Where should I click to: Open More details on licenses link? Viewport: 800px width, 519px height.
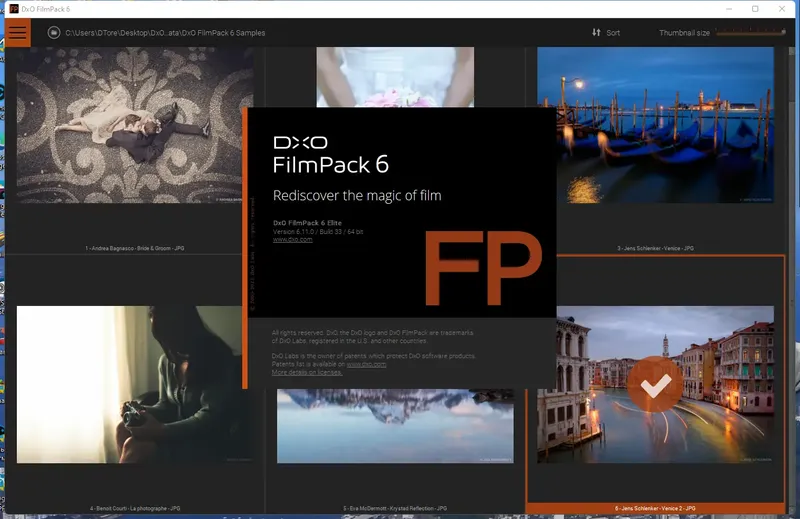point(307,373)
